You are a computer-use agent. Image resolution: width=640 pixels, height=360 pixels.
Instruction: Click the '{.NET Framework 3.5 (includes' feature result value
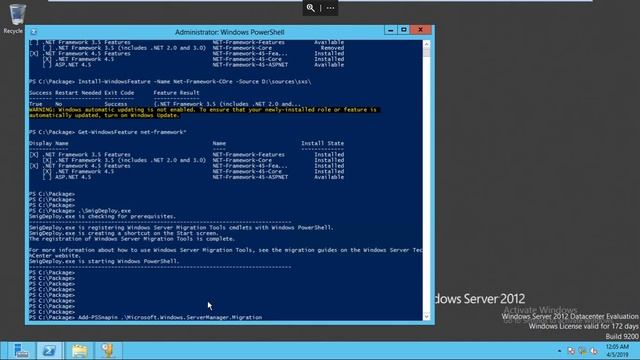click(x=227, y=104)
